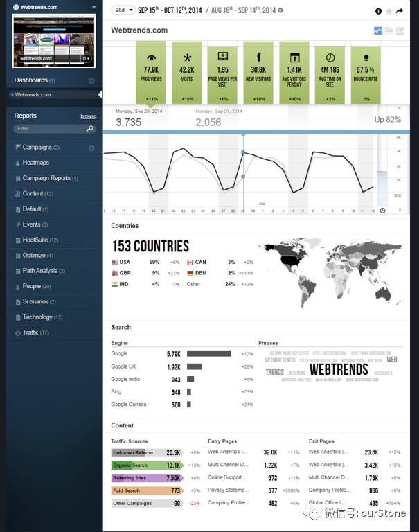The height and width of the screenshot is (532, 419).
Task: Select the Bing engine row
Action: 182,392
